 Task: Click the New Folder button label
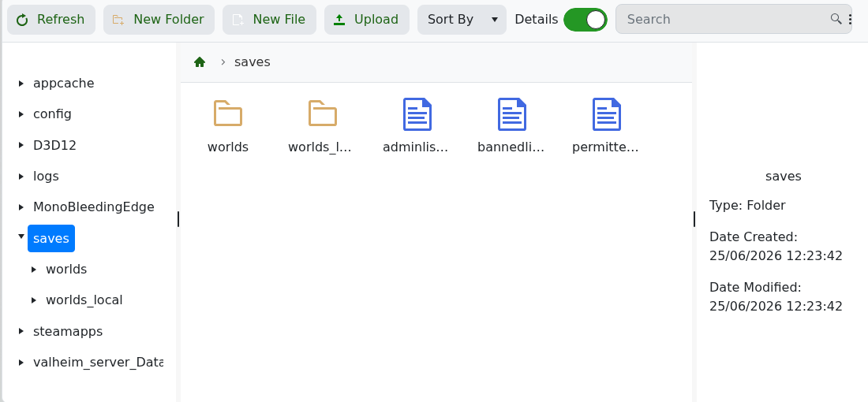(x=169, y=20)
